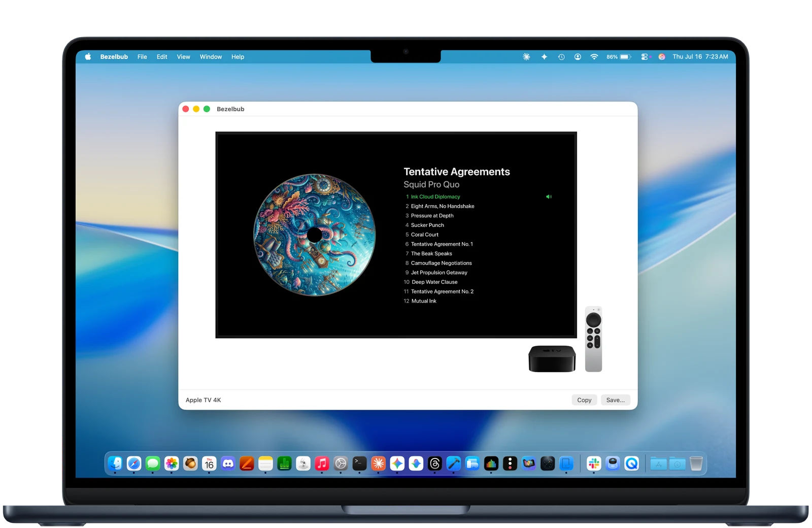Open the View menu
The height and width of the screenshot is (528, 812).
[183, 57]
